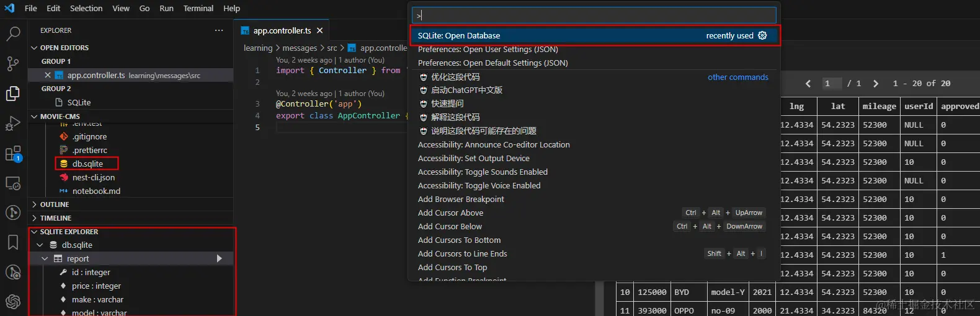Select Add Browser Breakpoint command
The height and width of the screenshot is (316, 980).
594,199
